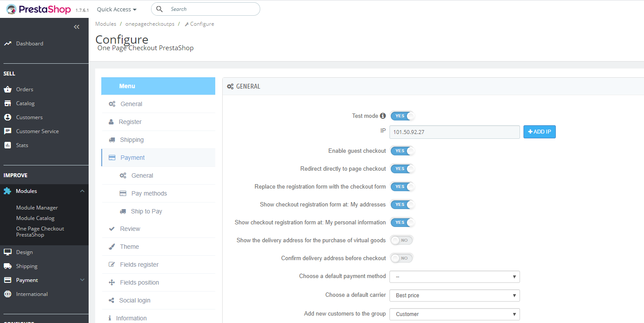Open the Pay methods submenu item
The height and width of the screenshot is (323, 644).
point(158,194)
